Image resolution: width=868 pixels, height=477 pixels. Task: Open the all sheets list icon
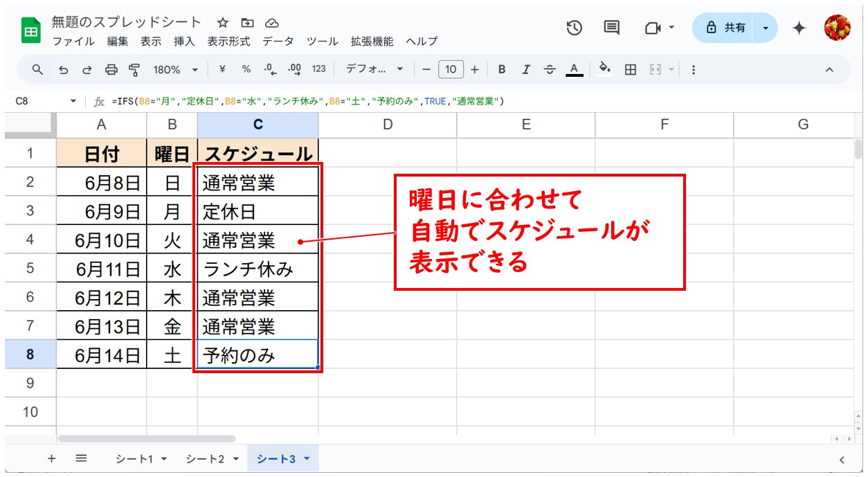[x=81, y=458]
